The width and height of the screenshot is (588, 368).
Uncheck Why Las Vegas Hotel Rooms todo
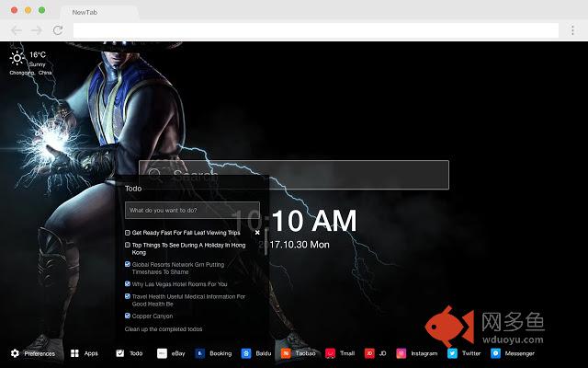(x=128, y=284)
